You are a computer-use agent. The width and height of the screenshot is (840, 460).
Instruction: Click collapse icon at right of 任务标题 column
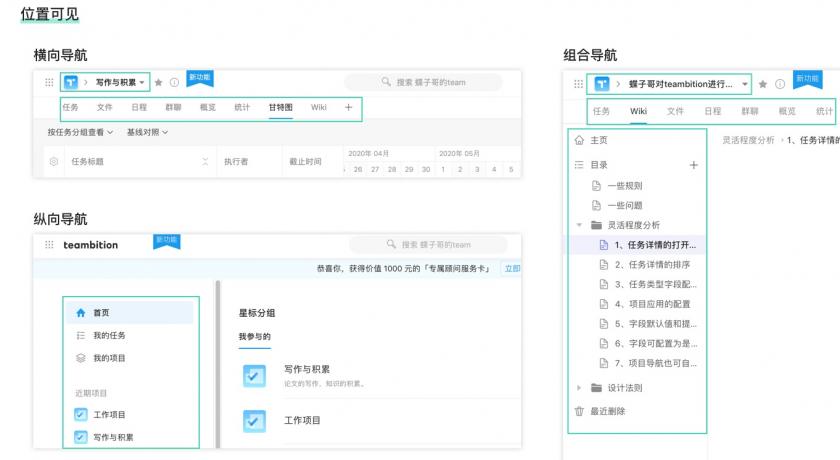[x=205, y=161]
